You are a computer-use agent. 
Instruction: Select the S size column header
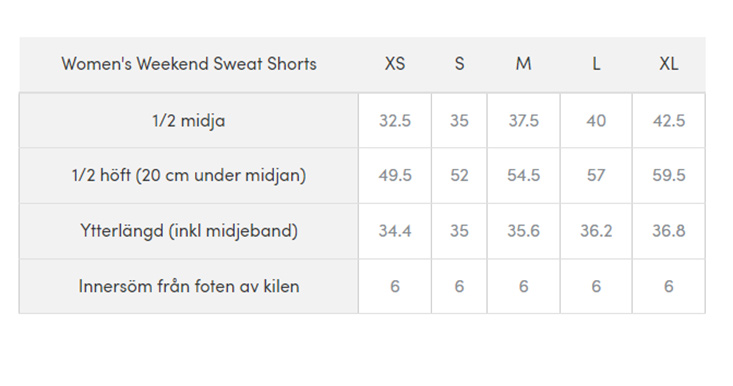pyautogui.click(x=459, y=64)
